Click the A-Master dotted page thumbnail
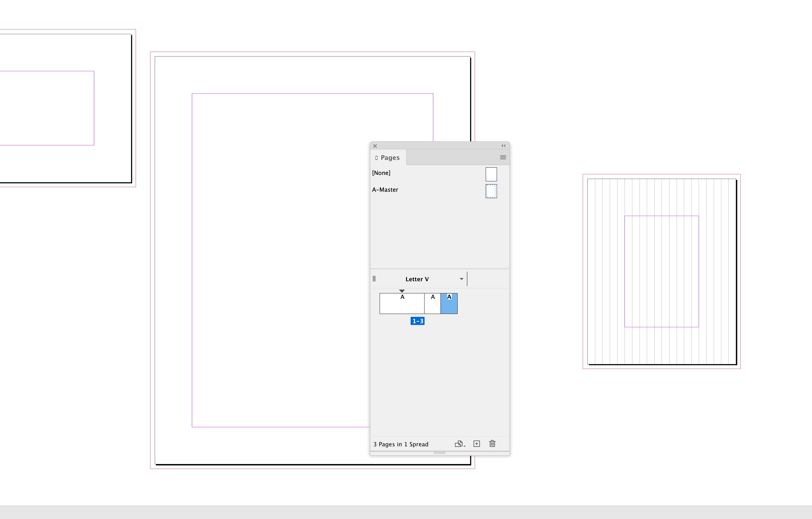This screenshot has height=519, width=812. point(491,191)
